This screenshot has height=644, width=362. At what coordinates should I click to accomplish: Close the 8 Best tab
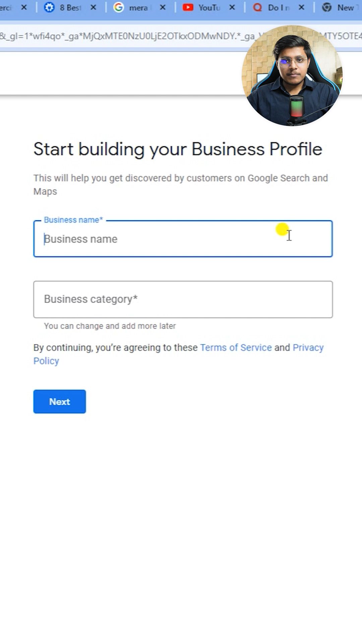(x=93, y=7)
